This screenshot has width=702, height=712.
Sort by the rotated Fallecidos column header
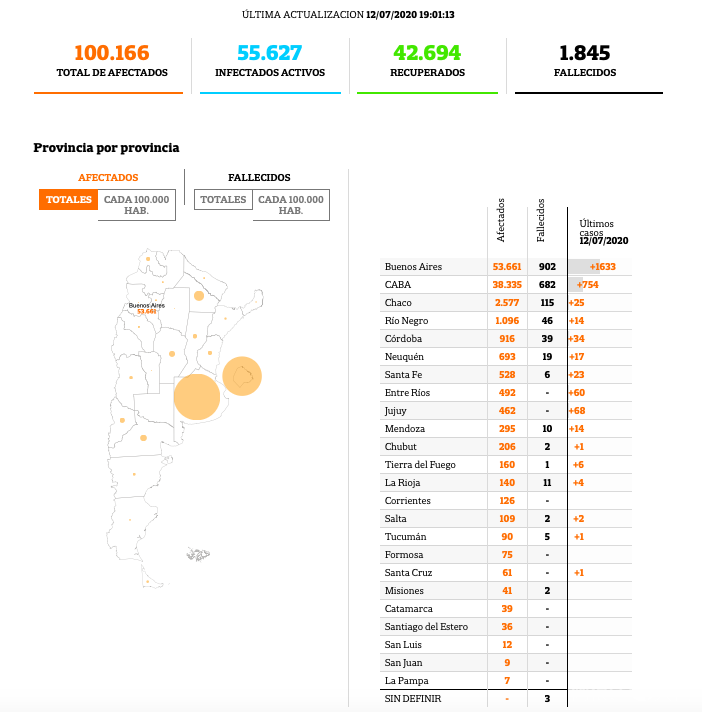(x=541, y=220)
